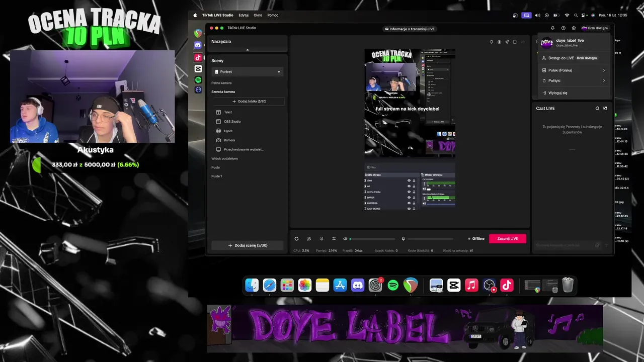Select the Puste 1 scene
The image size is (644, 362).
click(x=216, y=176)
